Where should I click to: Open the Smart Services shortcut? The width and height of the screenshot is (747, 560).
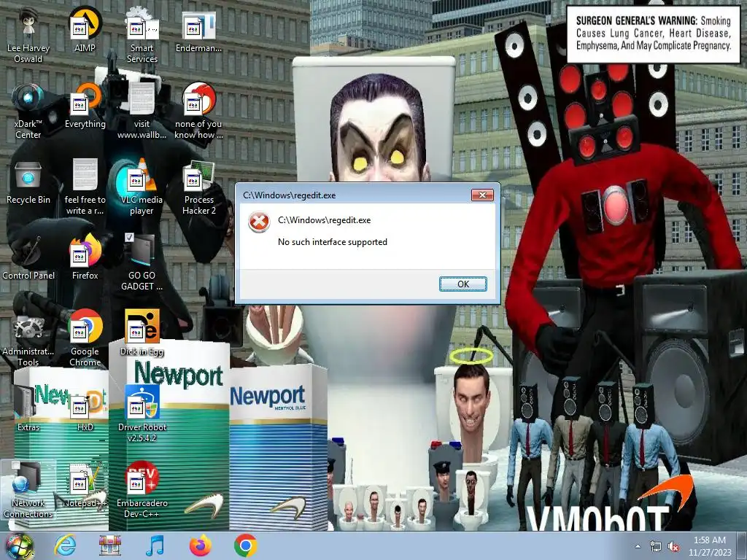click(x=142, y=35)
